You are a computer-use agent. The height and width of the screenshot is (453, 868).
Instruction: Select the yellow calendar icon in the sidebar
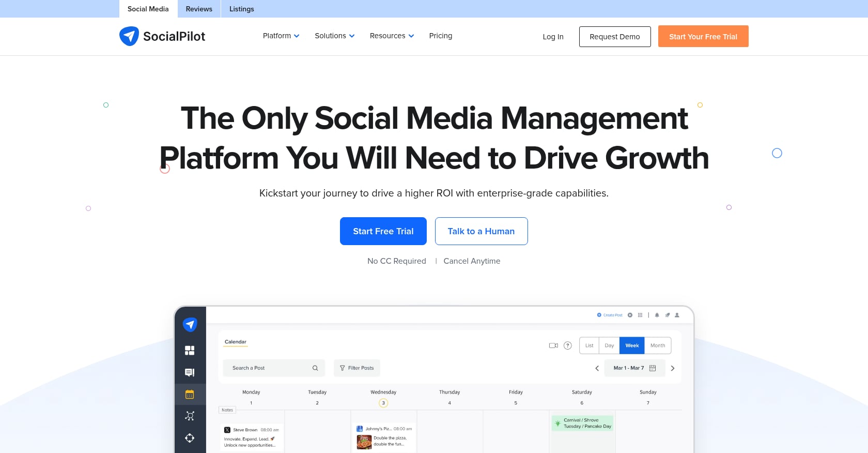[x=190, y=395]
